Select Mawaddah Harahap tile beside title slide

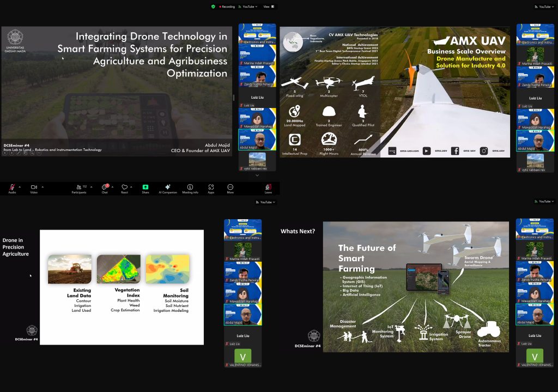[x=257, y=118]
